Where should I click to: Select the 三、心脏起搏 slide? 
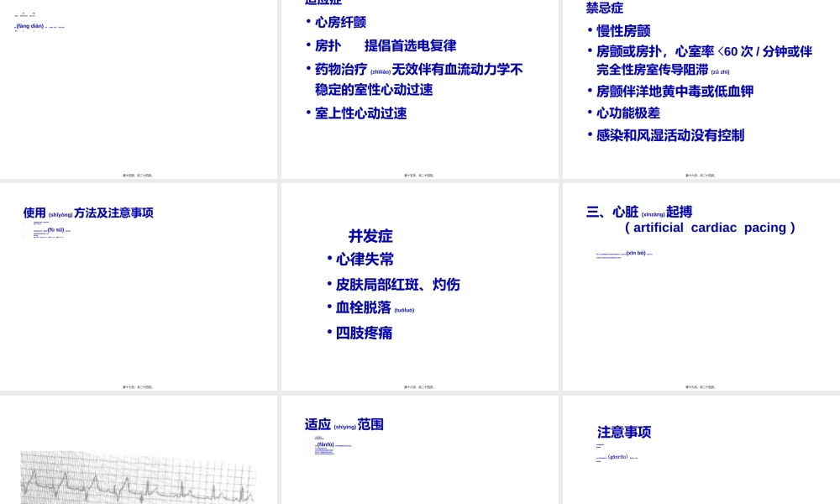click(701, 286)
